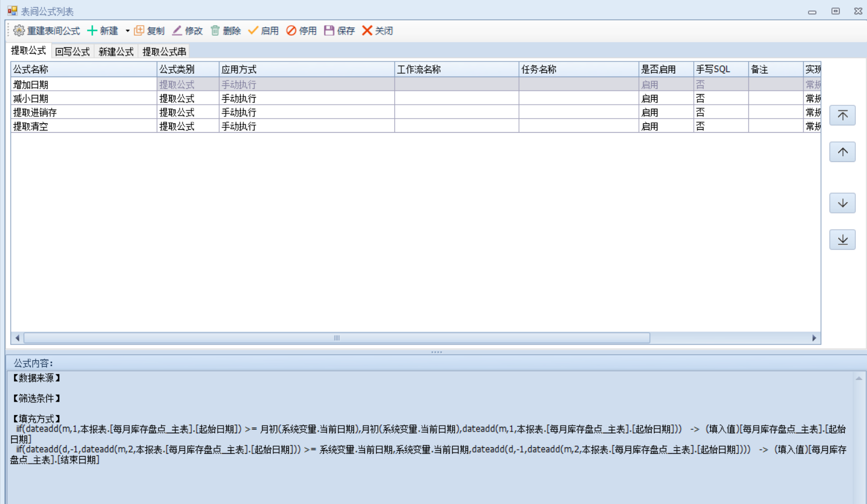Click the 关闭 red X toolbar button
The width and height of the screenshot is (867, 504).
click(x=367, y=30)
